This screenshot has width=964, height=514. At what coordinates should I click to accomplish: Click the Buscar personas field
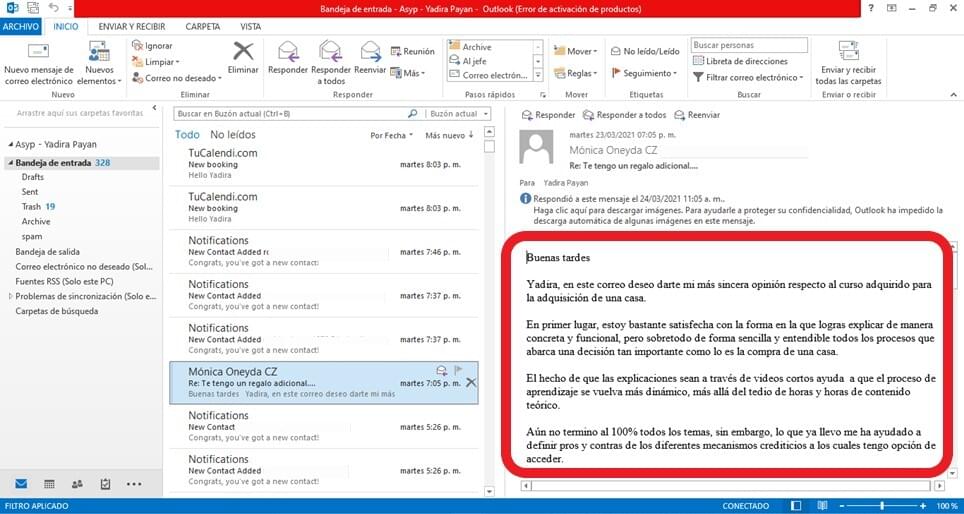pyautogui.click(x=749, y=45)
